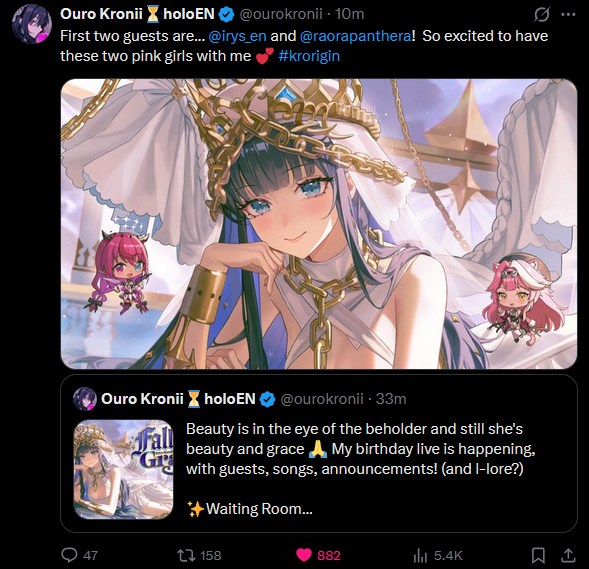Open the share upload icon
Viewport: 589px width, 569px height.
(x=568, y=555)
